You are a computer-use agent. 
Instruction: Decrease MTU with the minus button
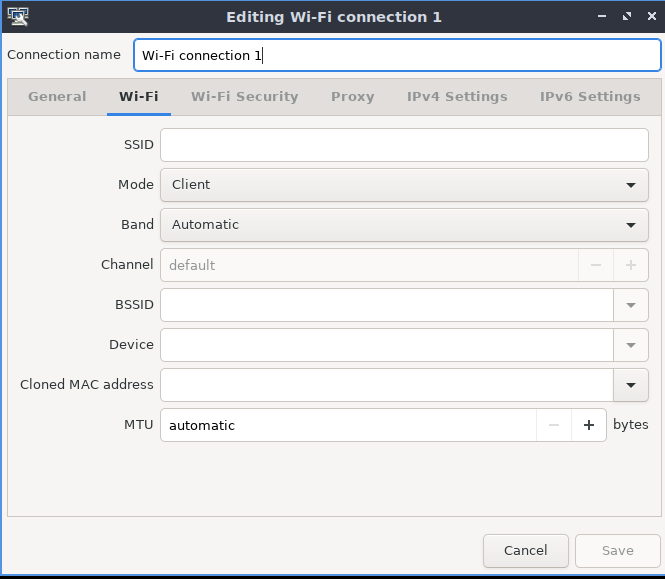point(554,425)
